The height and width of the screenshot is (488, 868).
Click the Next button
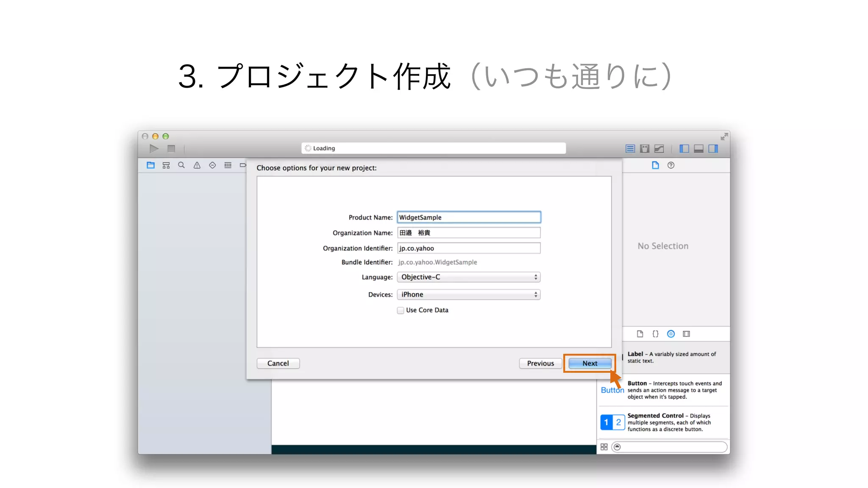[590, 363]
